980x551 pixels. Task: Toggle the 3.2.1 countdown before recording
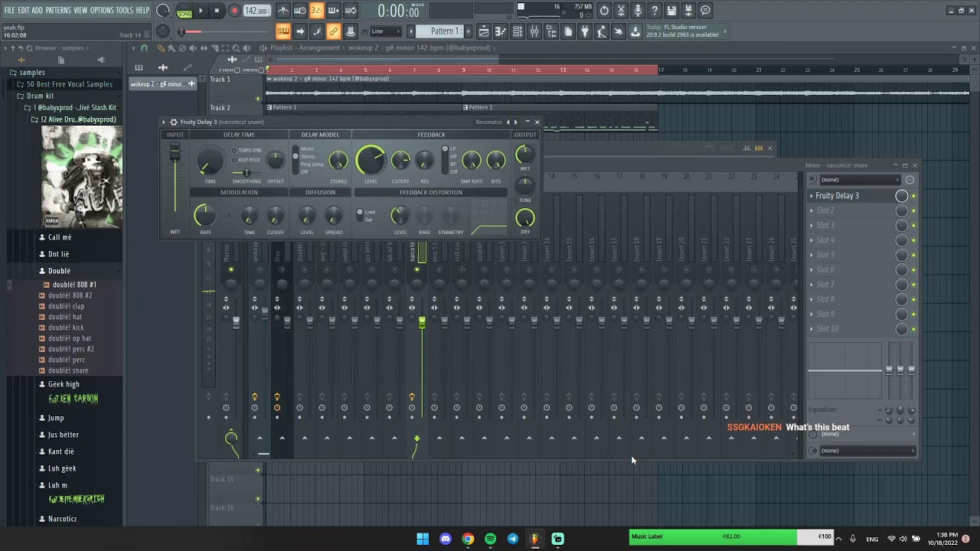pos(317,11)
